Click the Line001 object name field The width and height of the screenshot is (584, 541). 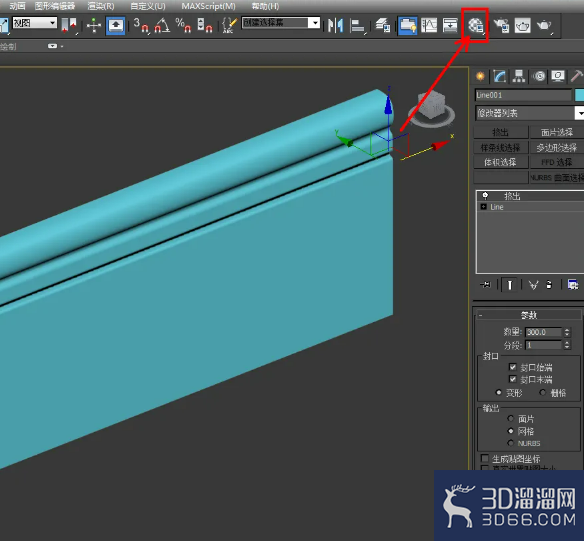tap(523, 95)
